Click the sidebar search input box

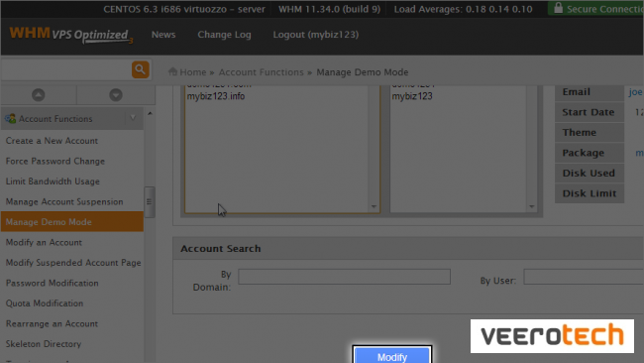(x=66, y=69)
